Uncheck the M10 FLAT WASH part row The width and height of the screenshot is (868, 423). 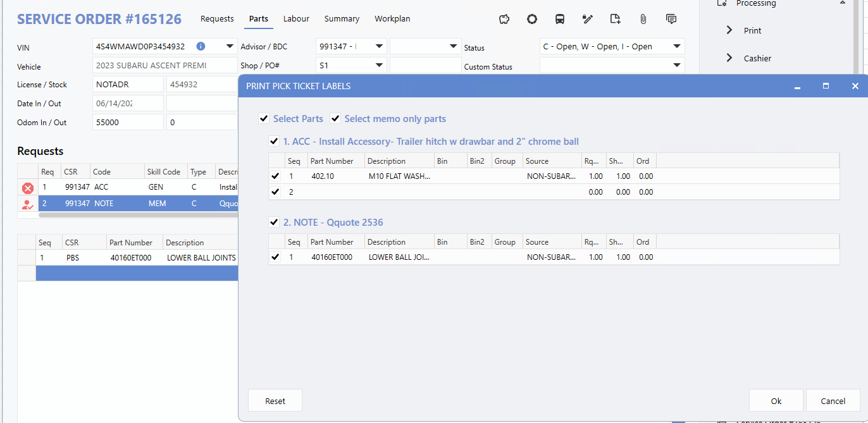pos(275,176)
